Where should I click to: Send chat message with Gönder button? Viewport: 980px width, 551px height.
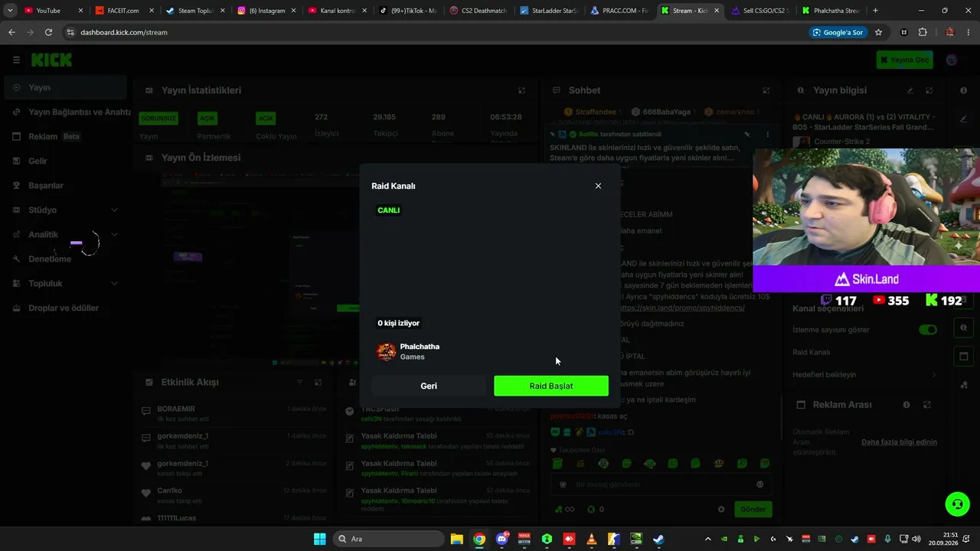tap(753, 510)
